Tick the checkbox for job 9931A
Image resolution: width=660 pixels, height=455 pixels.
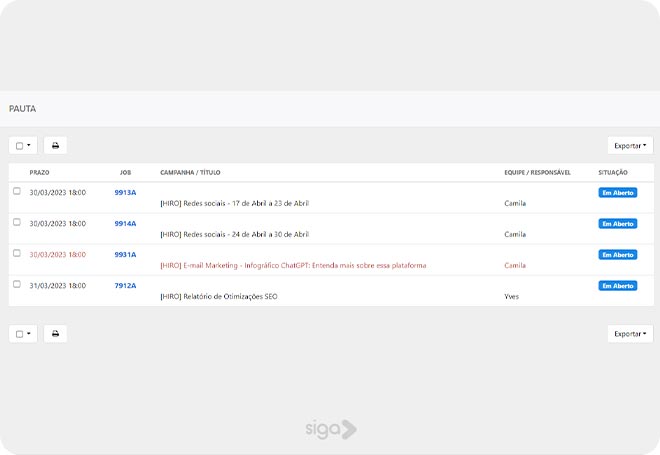pos(16,253)
